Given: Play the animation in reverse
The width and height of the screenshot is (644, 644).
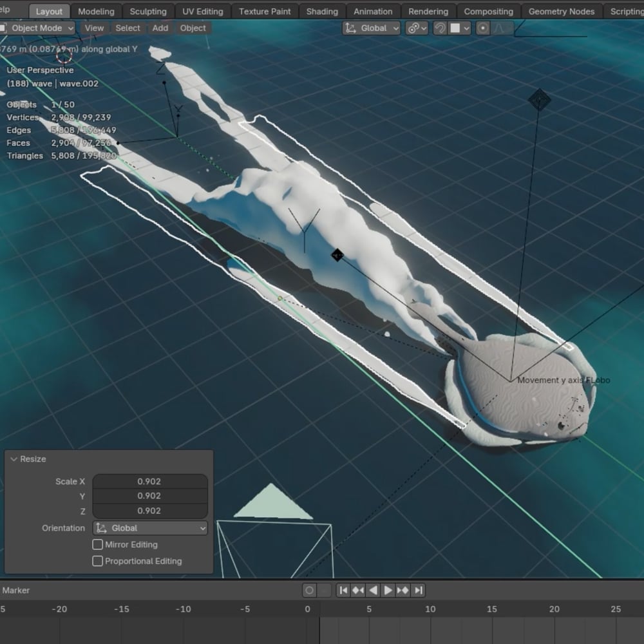Looking at the screenshot, I should pyautogui.click(x=373, y=591).
